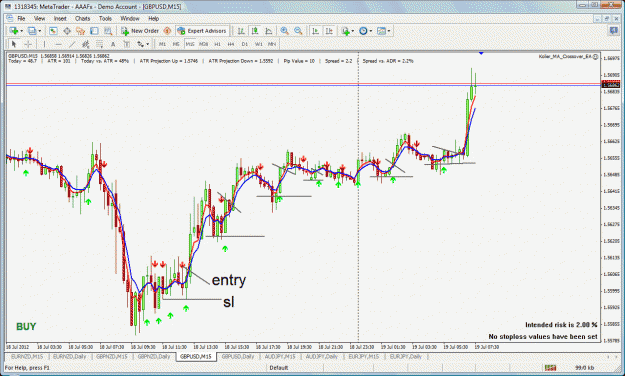Open the View menu
This screenshot has height=376, width=625.
click(x=39, y=18)
